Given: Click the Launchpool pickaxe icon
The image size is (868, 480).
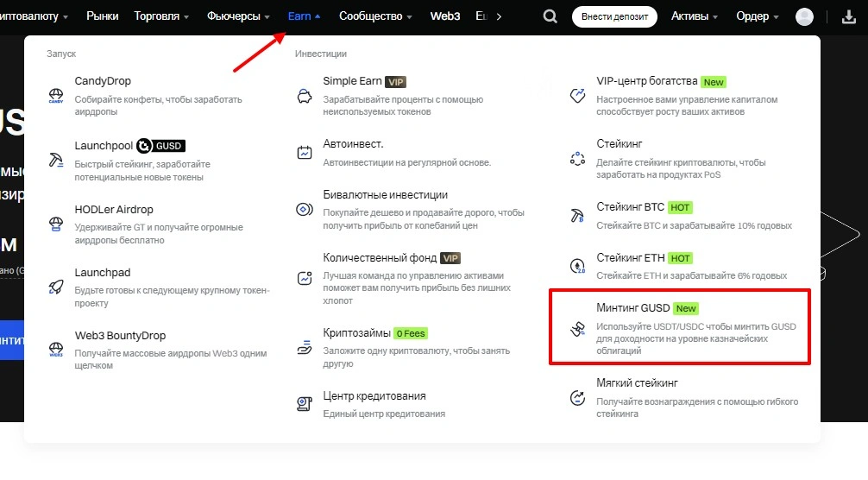Looking at the screenshot, I should (56, 161).
